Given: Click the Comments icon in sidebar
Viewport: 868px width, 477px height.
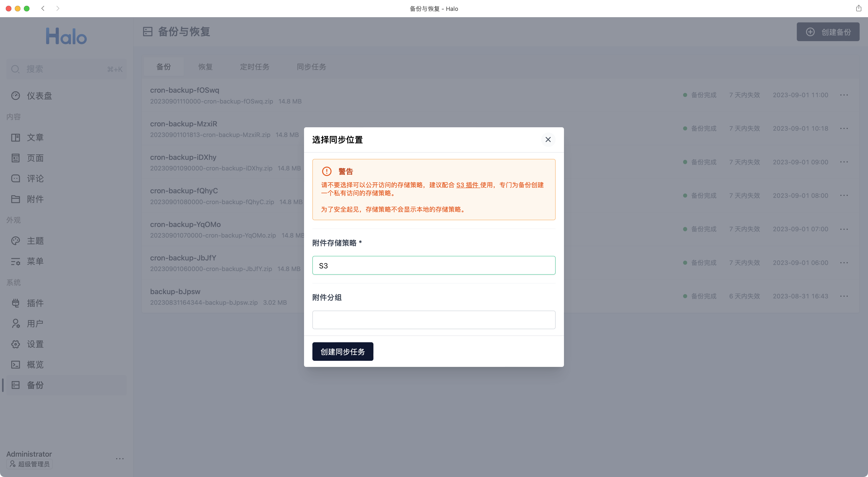Looking at the screenshot, I should (x=16, y=179).
